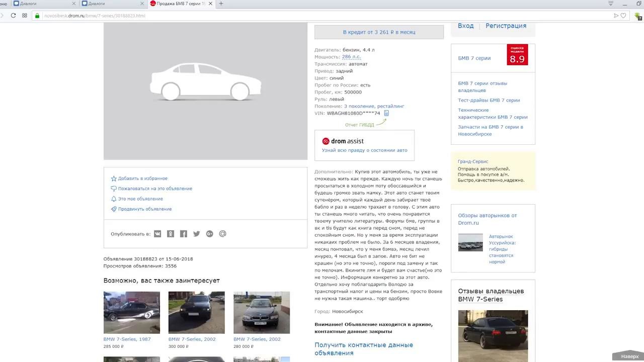Share the listing on Facebook icon
The image size is (644, 362).
(184, 234)
